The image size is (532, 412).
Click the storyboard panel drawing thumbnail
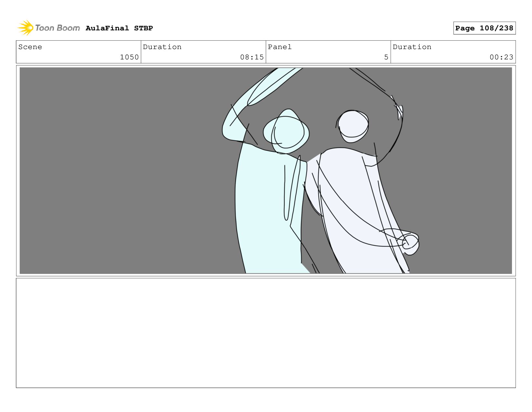pyautogui.click(x=266, y=170)
